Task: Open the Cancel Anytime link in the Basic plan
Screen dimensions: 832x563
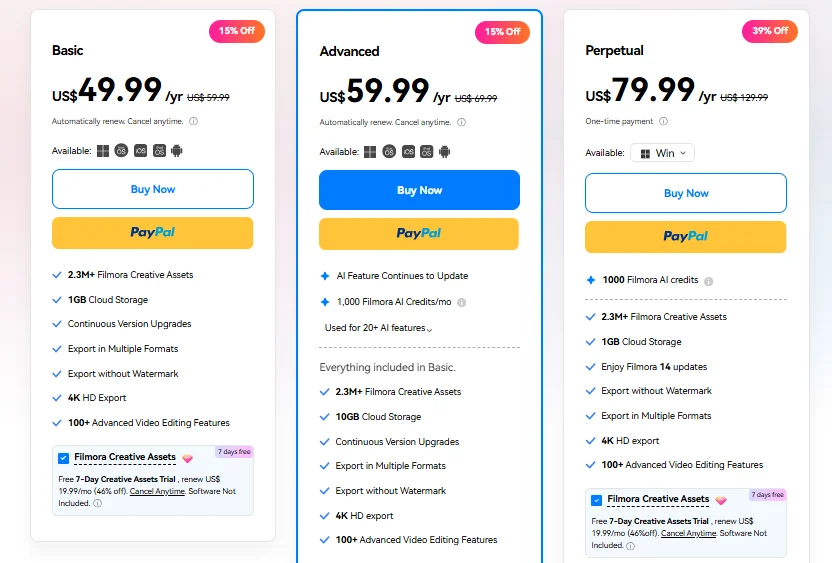Action: pyautogui.click(x=157, y=491)
